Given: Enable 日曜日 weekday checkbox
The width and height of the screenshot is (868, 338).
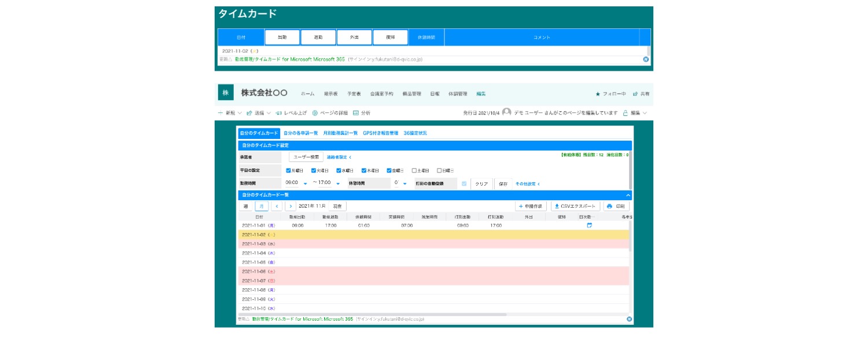Looking at the screenshot, I should 439,171.
